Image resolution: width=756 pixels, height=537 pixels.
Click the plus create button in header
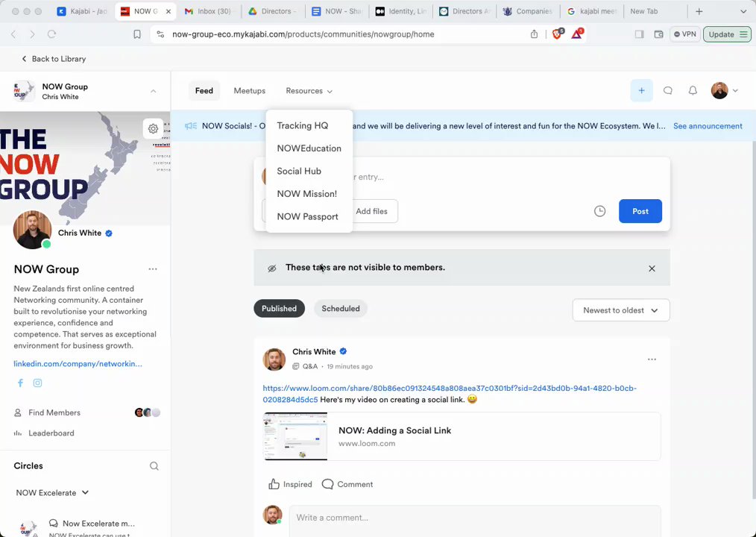[x=641, y=91]
